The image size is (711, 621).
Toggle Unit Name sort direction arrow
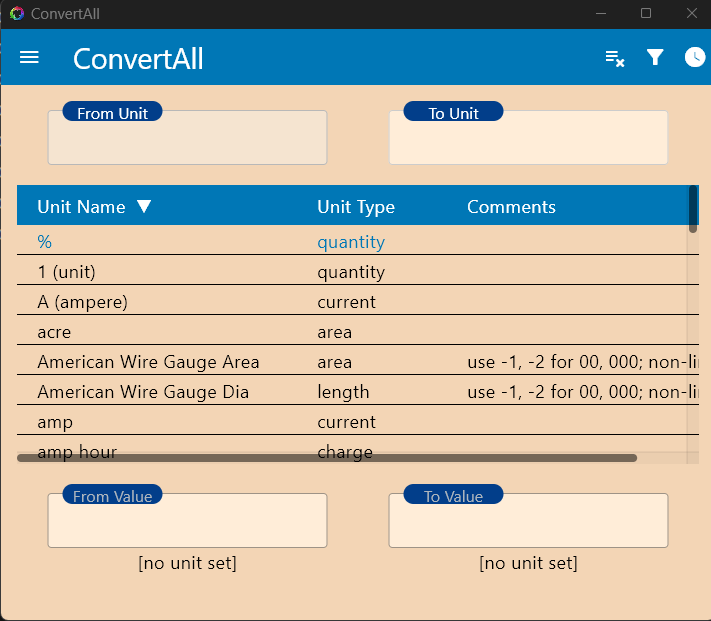(x=144, y=207)
